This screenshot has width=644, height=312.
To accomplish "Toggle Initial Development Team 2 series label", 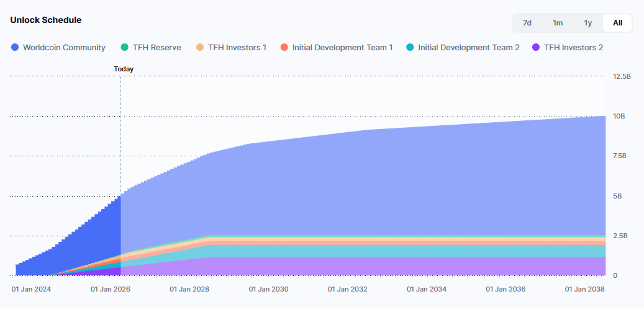I will (468, 47).
